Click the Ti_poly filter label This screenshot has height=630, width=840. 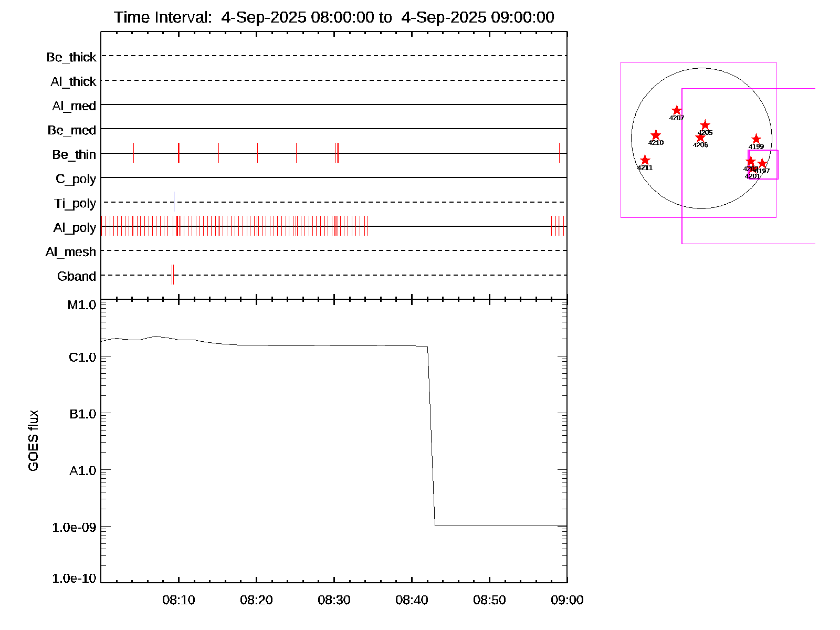(x=75, y=204)
